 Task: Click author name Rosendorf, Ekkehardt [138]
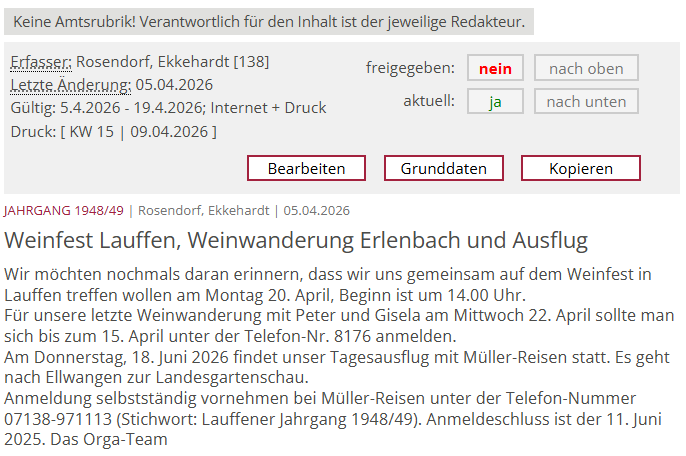click(172, 61)
